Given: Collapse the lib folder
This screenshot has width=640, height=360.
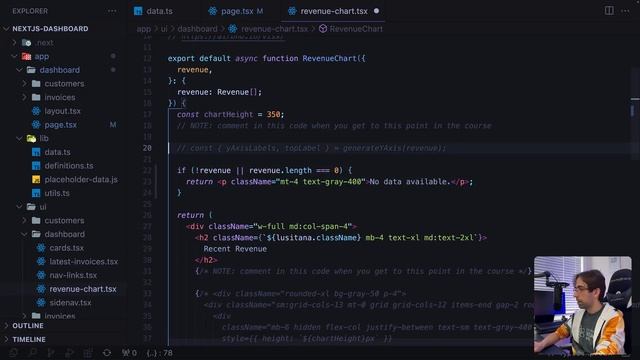Looking at the screenshot, I should [x=19, y=138].
